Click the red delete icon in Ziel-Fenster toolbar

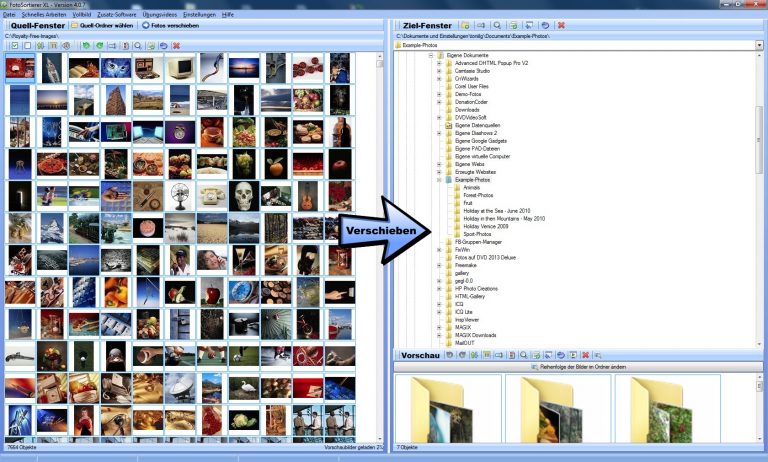click(x=562, y=24)
